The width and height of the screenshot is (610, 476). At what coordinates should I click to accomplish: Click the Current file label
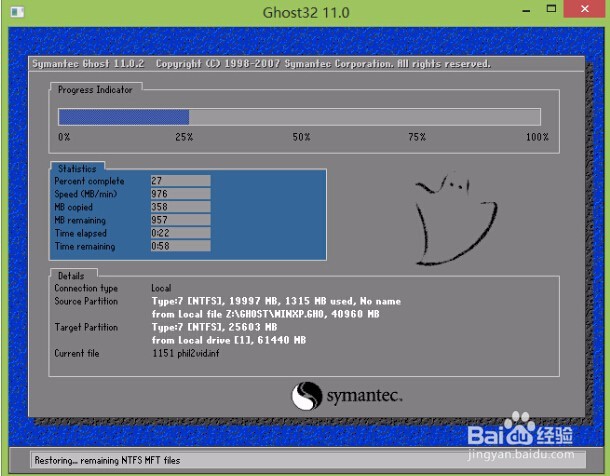pos(77,353)
